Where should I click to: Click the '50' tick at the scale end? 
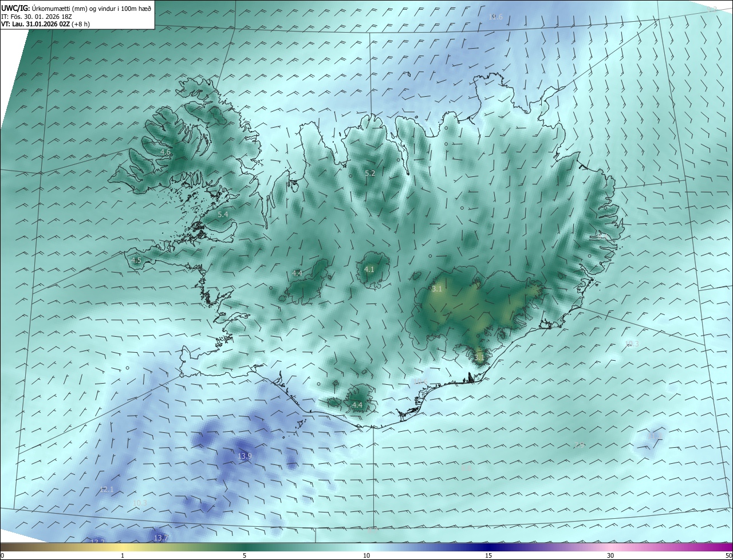click(728, 555)
